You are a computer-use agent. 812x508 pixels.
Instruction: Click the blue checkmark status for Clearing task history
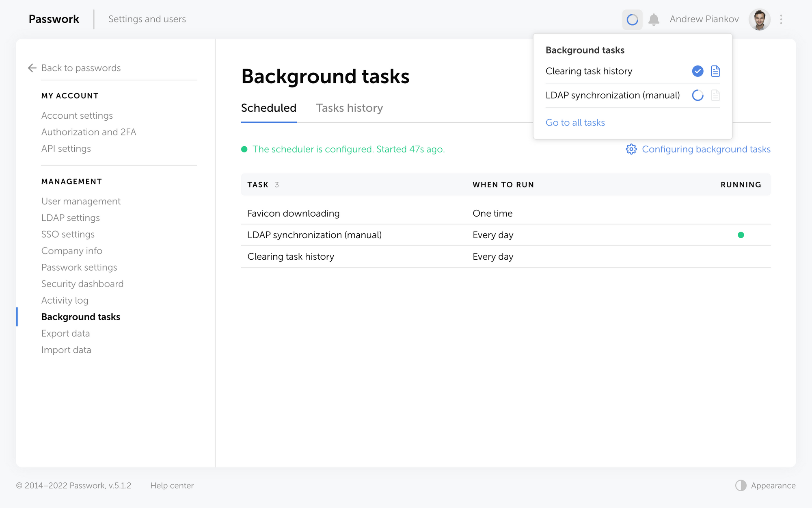pyautogui.click(x=698, y=71)
